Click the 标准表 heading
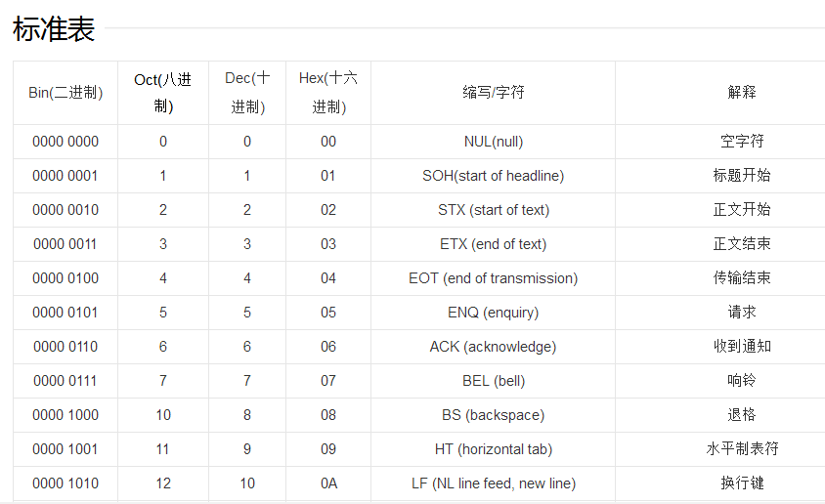Viewport: 825px width, 504px height. coord(54,29)
